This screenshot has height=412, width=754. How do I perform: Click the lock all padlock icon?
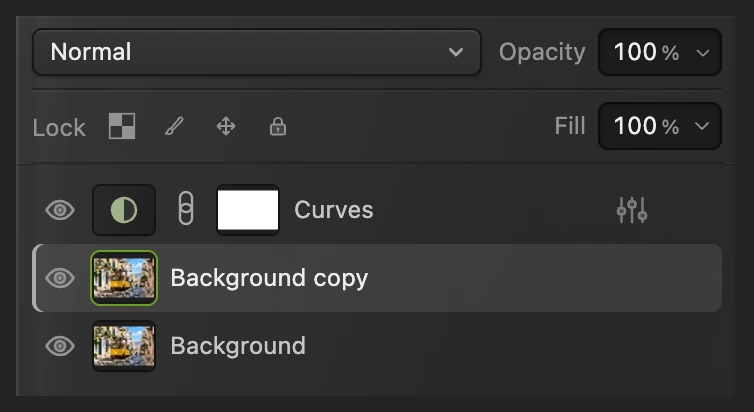(x=278, y=127)
